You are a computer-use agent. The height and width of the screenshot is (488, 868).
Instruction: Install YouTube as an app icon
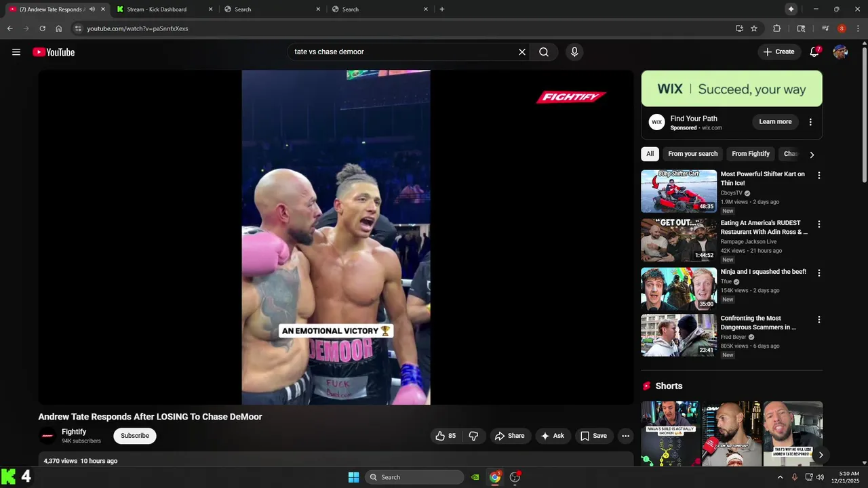[x=739, y=28]
